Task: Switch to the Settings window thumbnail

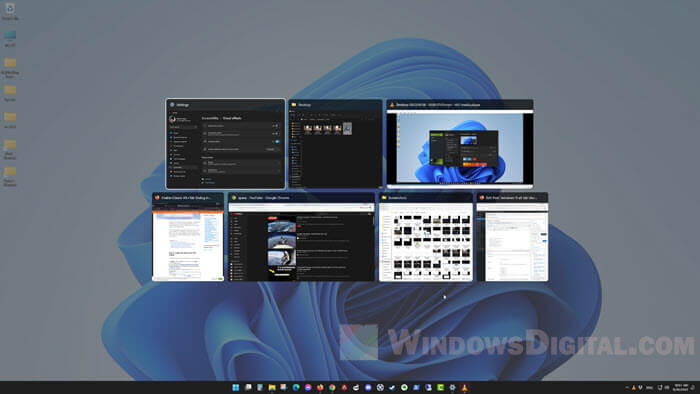Action: click(225, 144)
